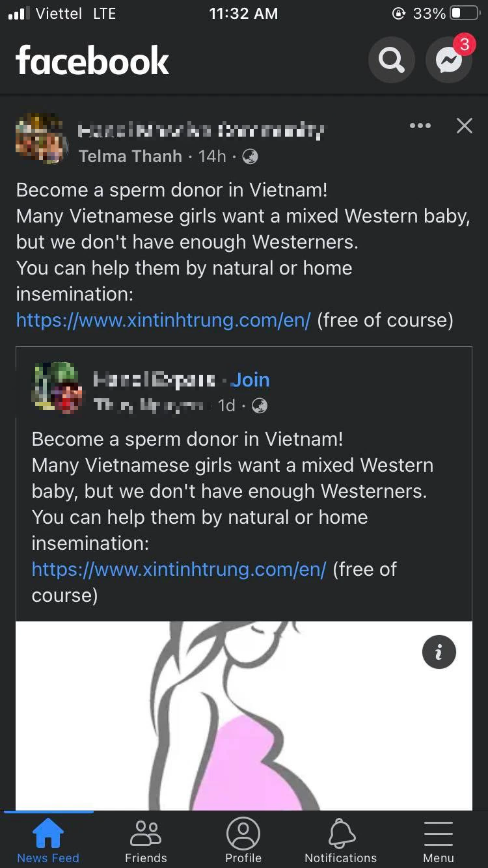Open Facebook search via magnifier icon
The width and height of the screenshot is (488, 868).
[x=391, y=61]
